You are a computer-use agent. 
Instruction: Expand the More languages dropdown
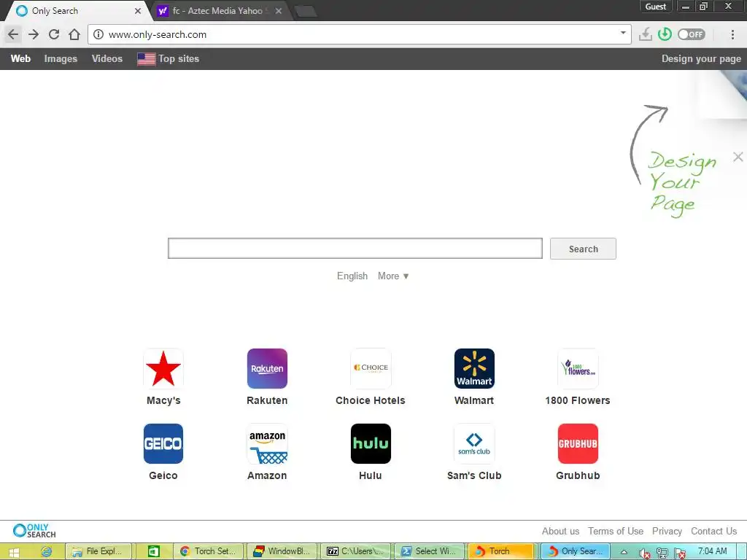393,276
